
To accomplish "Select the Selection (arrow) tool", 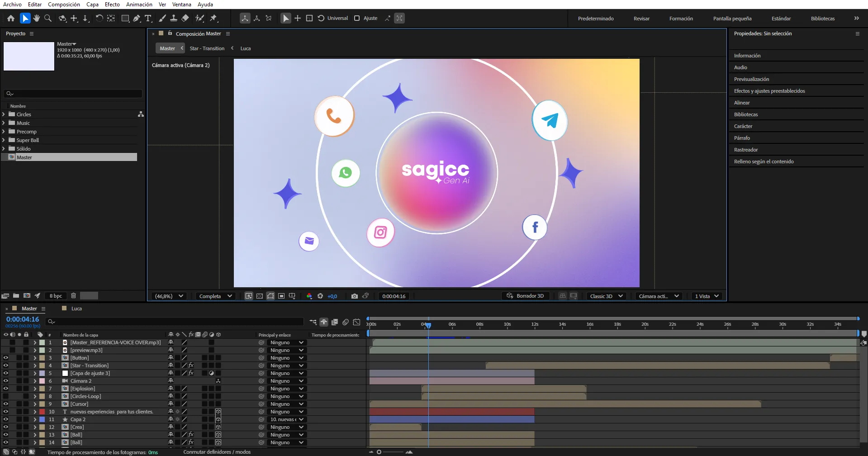I will 25,18.
